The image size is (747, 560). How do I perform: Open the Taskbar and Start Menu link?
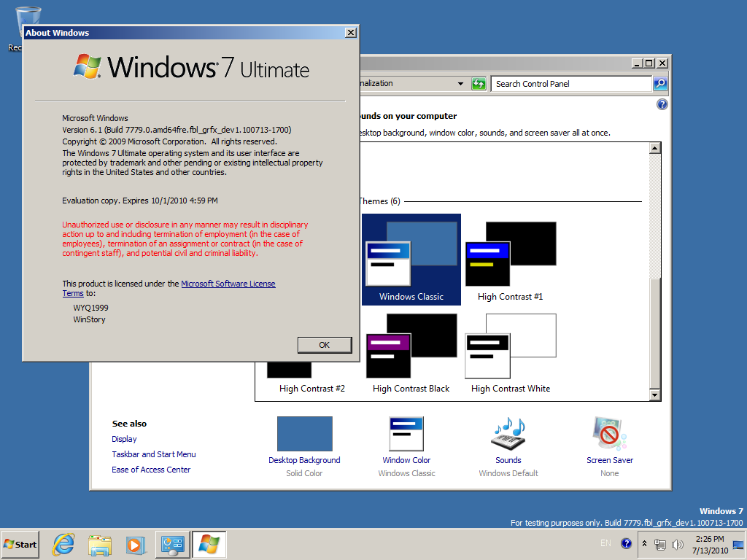(154, 454)
